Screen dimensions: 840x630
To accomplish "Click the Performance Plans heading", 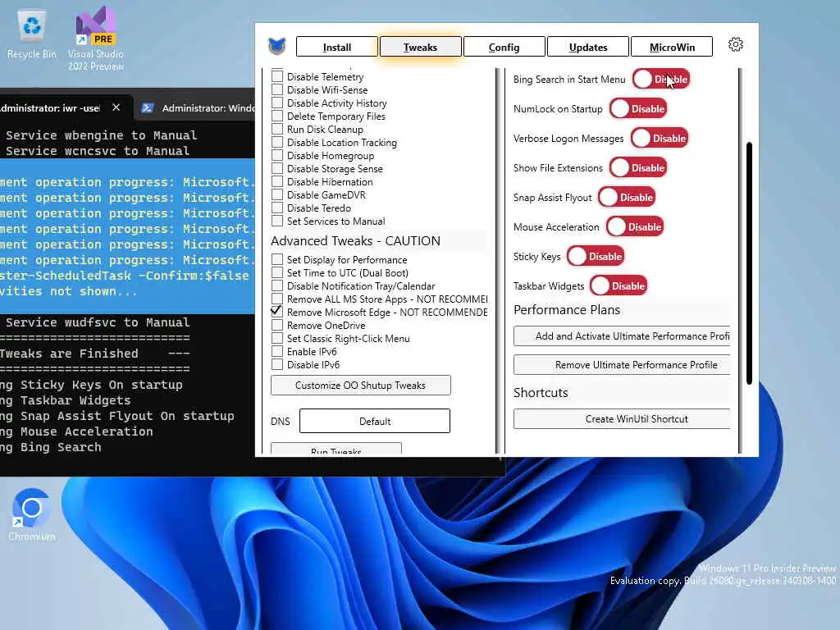I will [567, 309].
